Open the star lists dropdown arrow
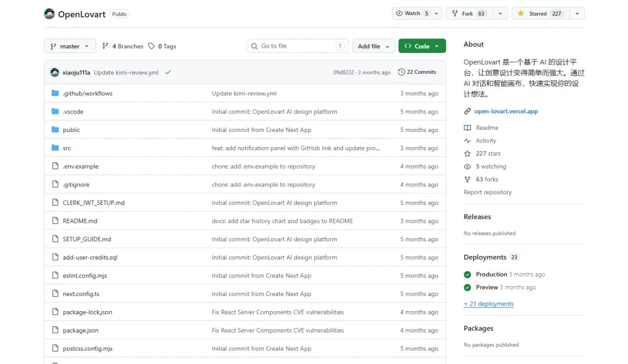Screen dimensions: 628x364 577,13
